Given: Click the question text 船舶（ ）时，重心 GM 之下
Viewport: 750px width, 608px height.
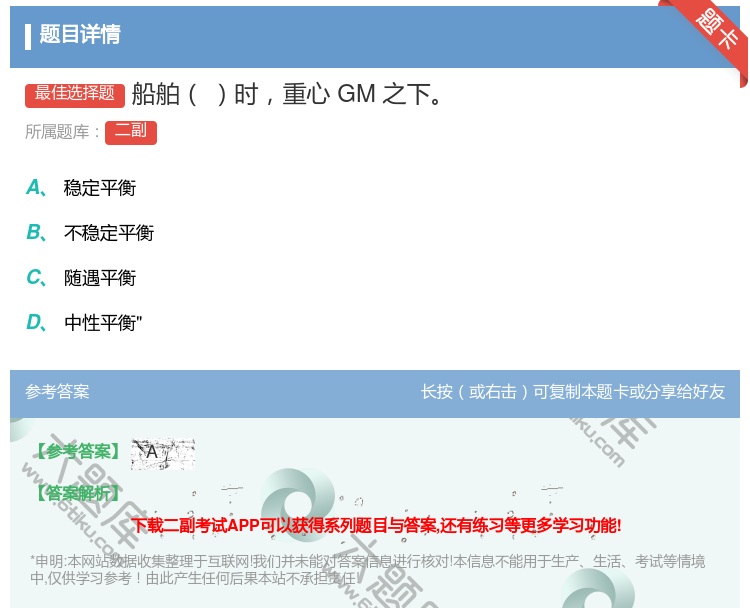Looking at the screenshot, I should point(287,94).
